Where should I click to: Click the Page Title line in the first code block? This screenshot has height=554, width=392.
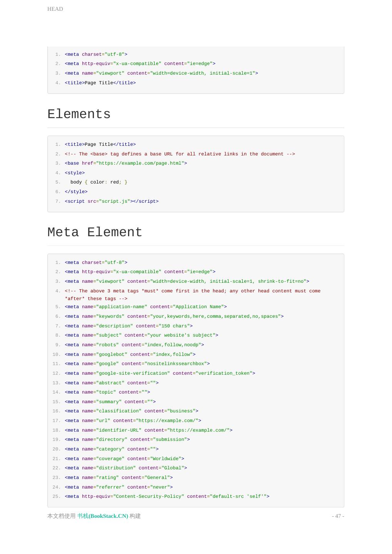pos(100,83)
